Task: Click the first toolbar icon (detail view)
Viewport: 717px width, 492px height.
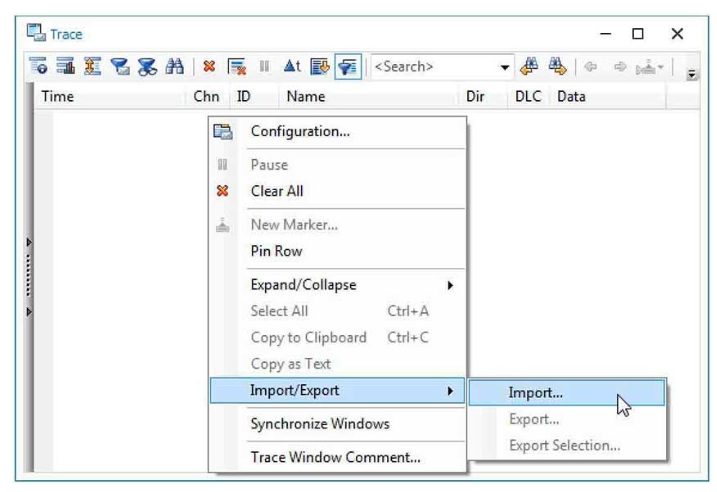Action: coord(38,67)
